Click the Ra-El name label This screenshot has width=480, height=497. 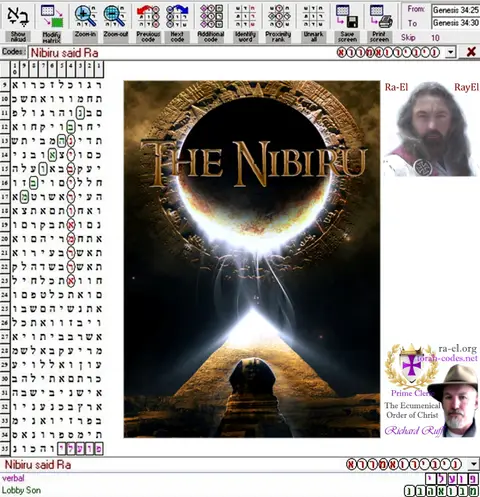pyautogui.click(x=396, y=87)
